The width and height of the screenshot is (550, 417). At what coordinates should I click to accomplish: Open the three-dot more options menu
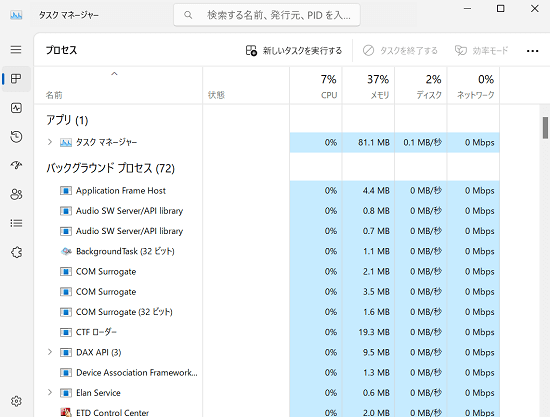[x=532, y=51]
